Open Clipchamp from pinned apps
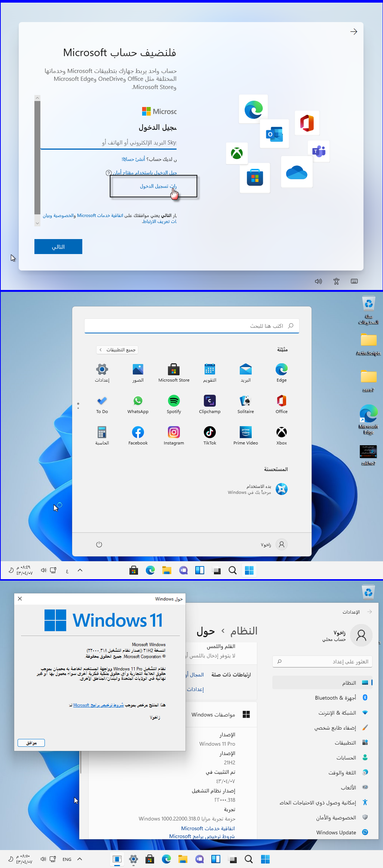 210,404
